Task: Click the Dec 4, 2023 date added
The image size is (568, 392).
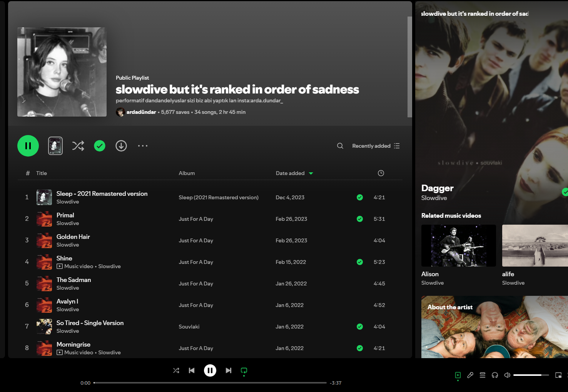Action: 290,197
